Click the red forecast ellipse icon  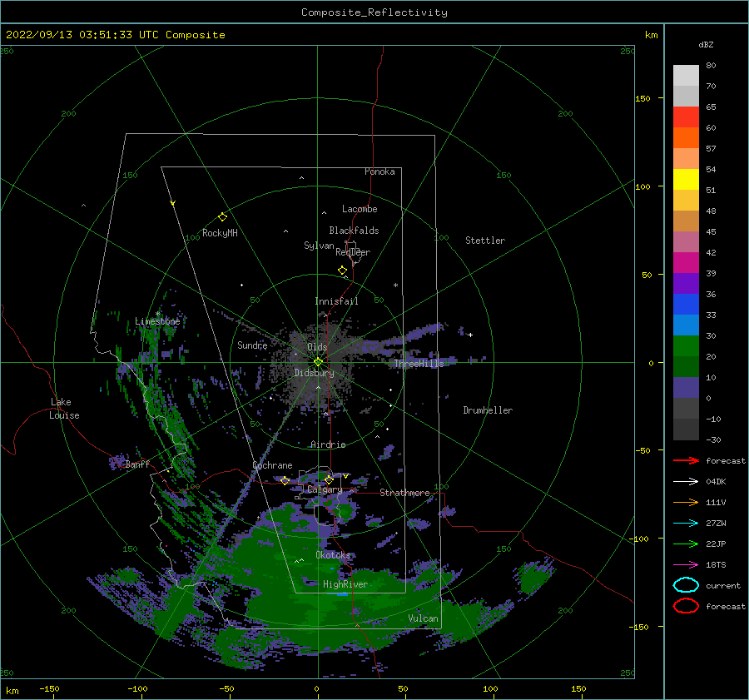686,606
